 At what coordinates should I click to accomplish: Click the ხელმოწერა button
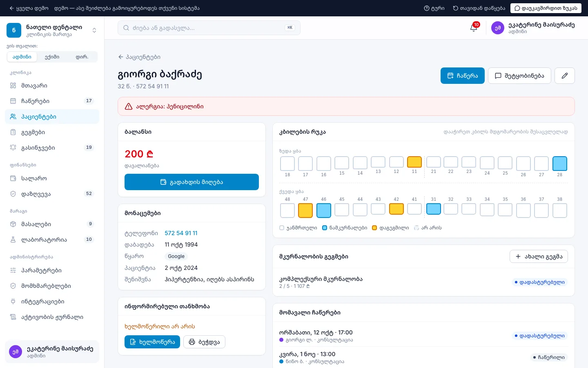tap(152, 342)
